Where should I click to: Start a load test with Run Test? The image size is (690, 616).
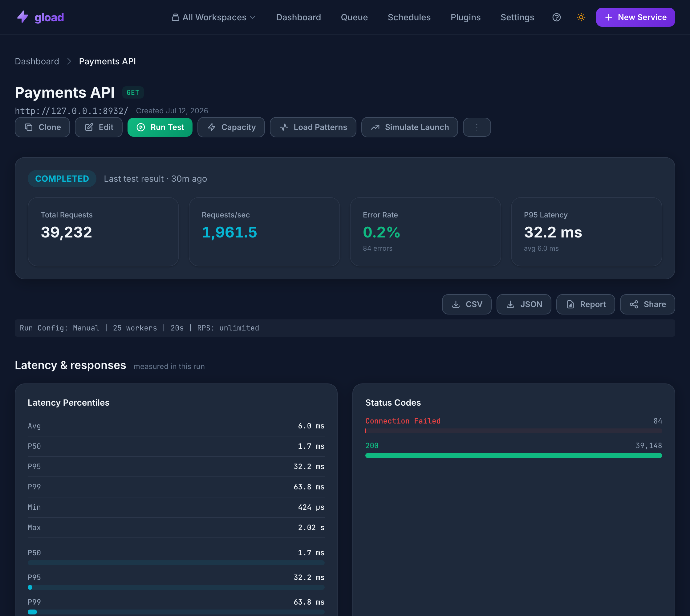(160, 127)
